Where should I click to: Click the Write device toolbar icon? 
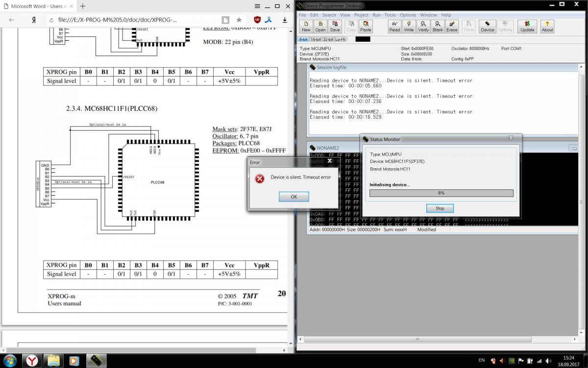[x=409, y=26]
